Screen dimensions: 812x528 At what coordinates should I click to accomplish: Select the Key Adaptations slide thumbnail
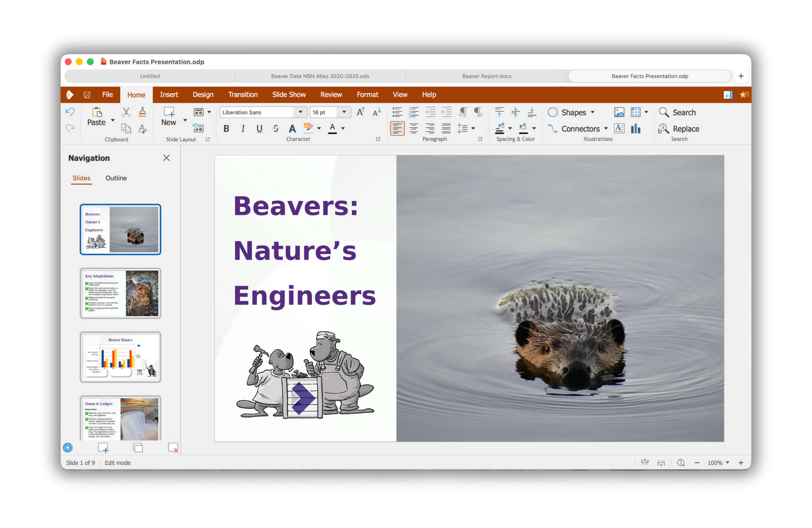pyautogui.click(x=120, y=293)
